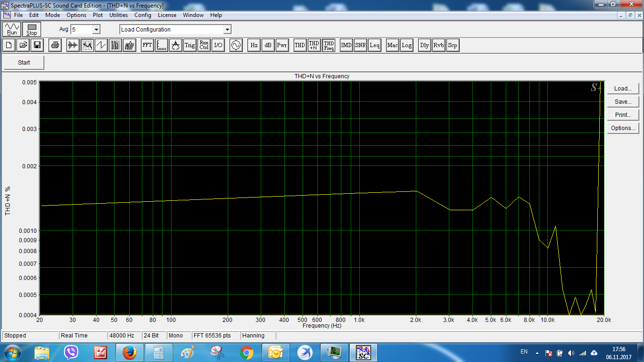Open Viber from the taskbar
Viewport: 644px width, 362px height.
pyautogui.click(x=71, y=353)
